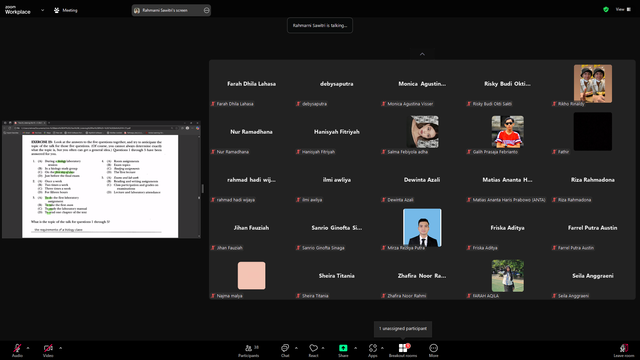This screenshot has height=360, width=640.
Task: Expand chat options arrow
Action: (x=296, y=348)
